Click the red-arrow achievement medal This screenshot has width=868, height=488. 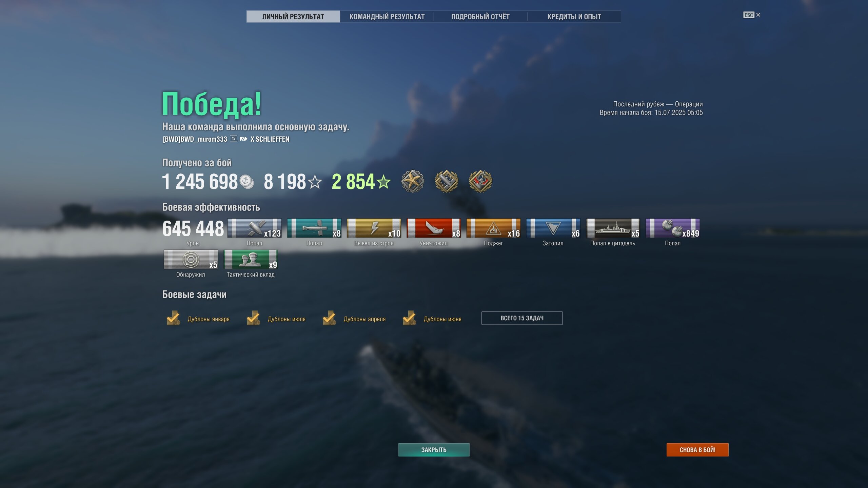(480, 181)
